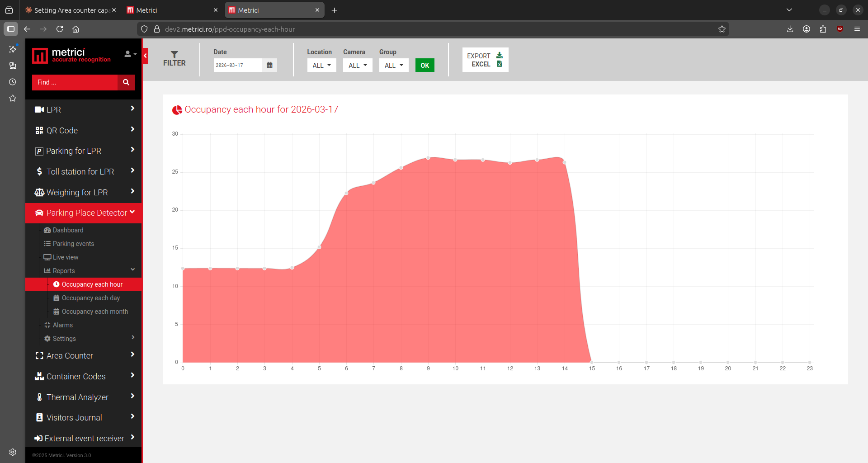Open the Group ALL dropdown
The height and width of the screenshot is (463, 868).
(x=394, y=65)
